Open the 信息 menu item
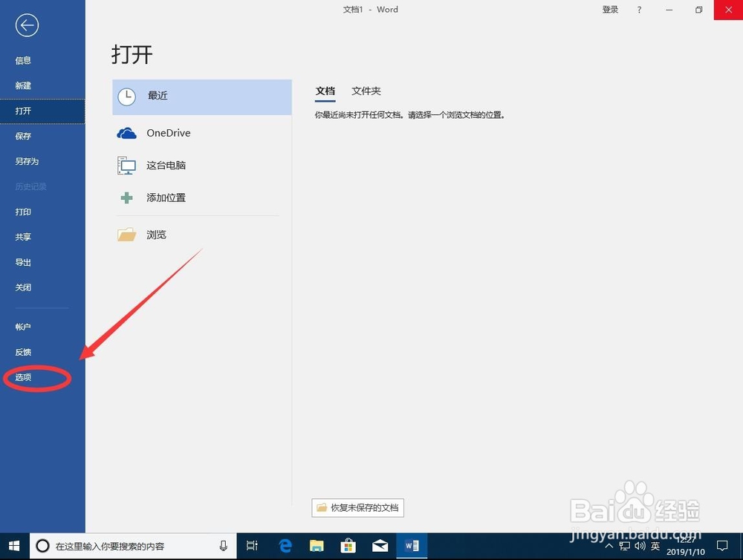 click(23, 60)
